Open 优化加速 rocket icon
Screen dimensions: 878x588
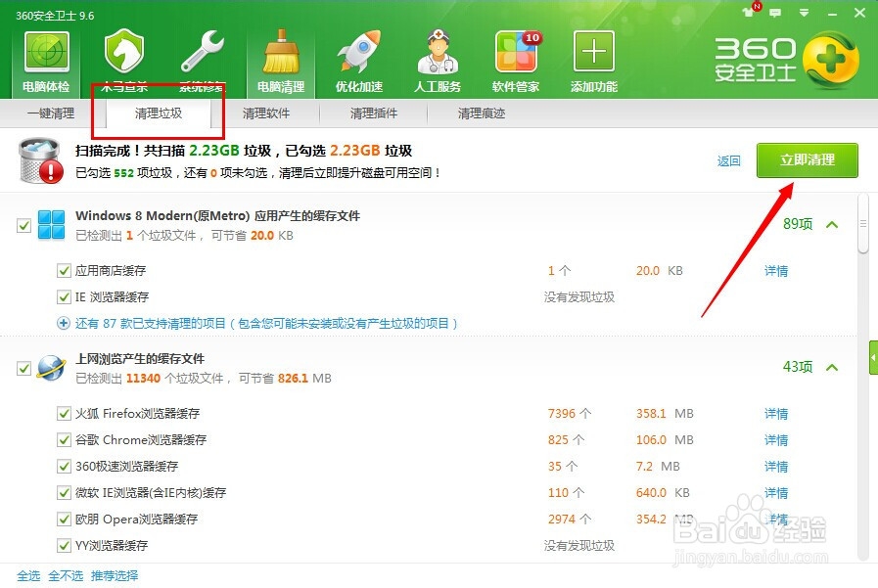tap(359, 52)
